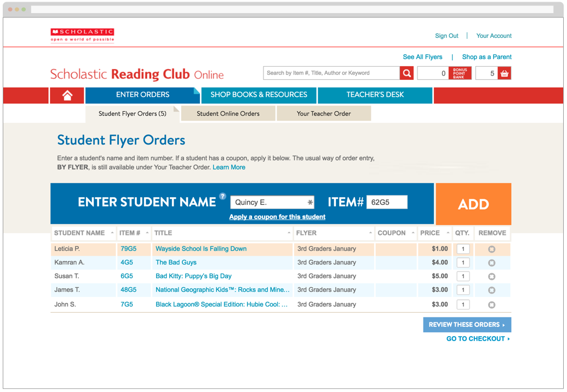Click the Item# input field
The image size is (567, 392).
point(387,203)
